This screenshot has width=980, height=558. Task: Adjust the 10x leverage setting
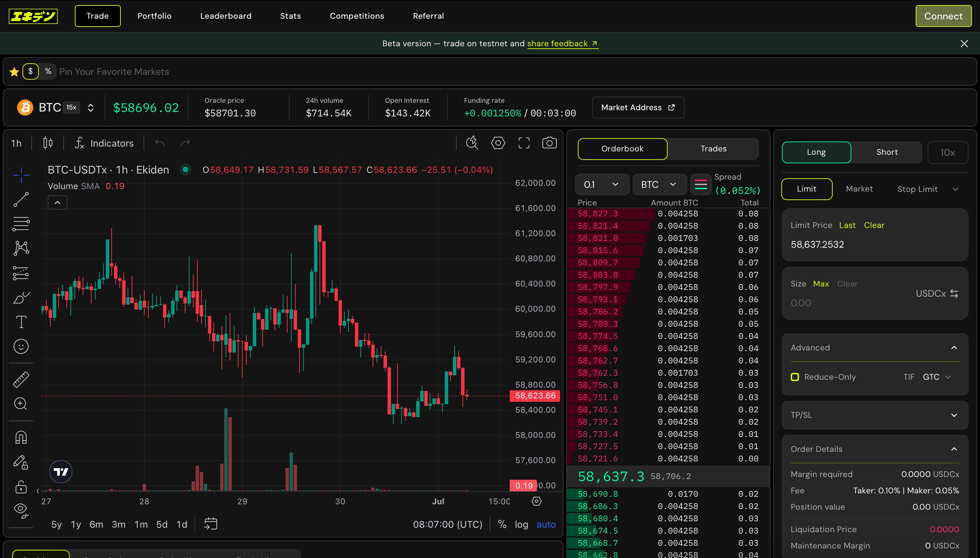(x=947, y=152)
